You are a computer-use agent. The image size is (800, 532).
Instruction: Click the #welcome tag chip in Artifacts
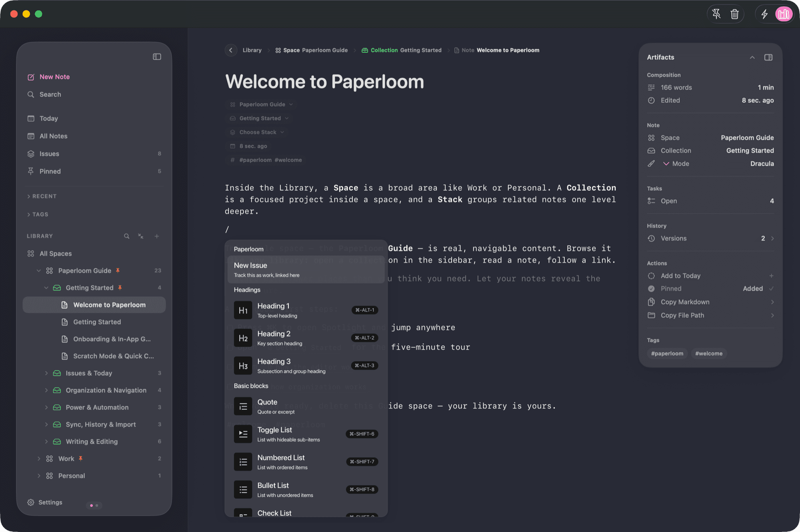coord(709,354)
